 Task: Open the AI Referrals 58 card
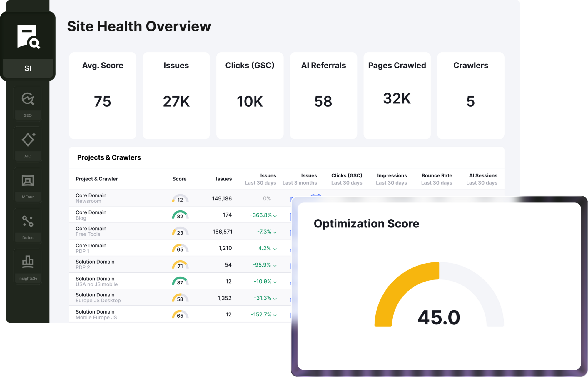point(323,95)
